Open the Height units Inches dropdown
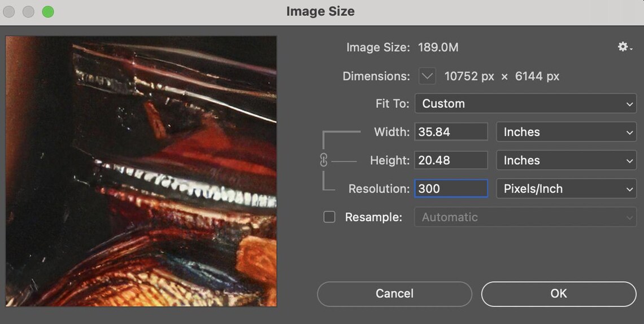Screen dimensions: 644x324 [567, 160]
